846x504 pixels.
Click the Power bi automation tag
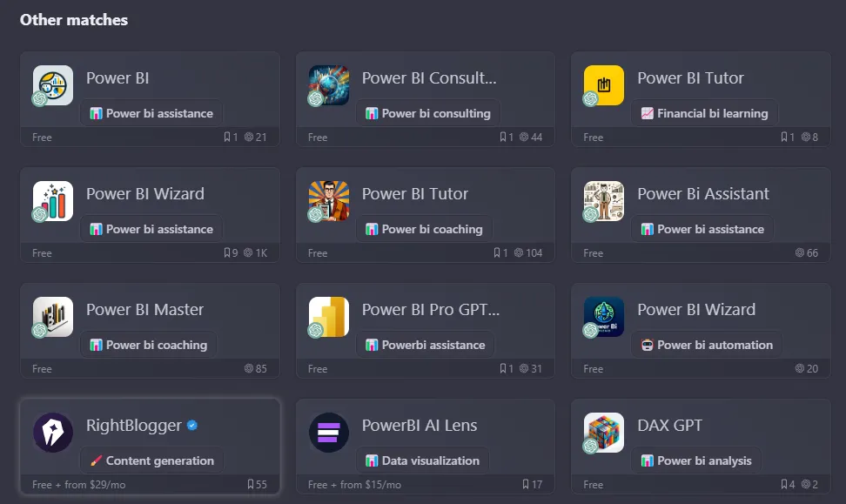[706, 345]
